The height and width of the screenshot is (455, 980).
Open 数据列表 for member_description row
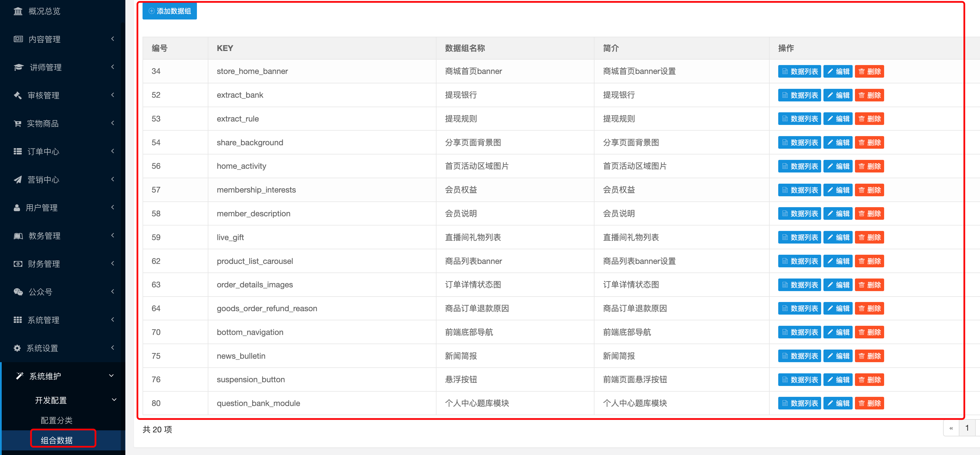[x=799, y=213]
